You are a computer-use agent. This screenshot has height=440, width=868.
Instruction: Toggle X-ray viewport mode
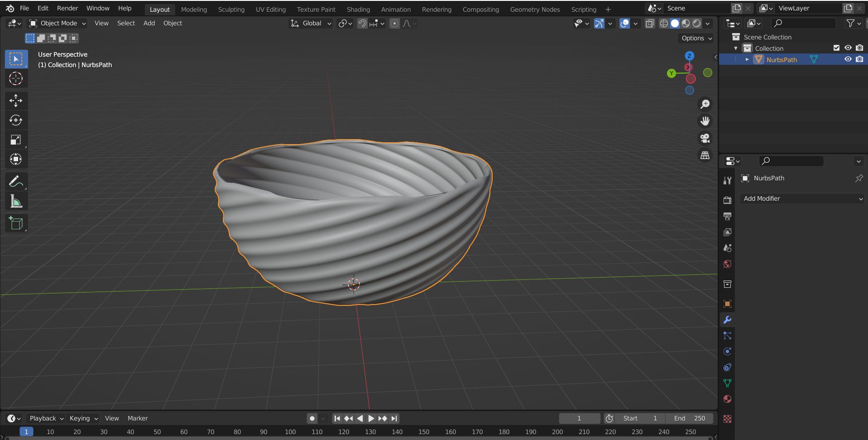pyautogui.click(x=650, y=24)
